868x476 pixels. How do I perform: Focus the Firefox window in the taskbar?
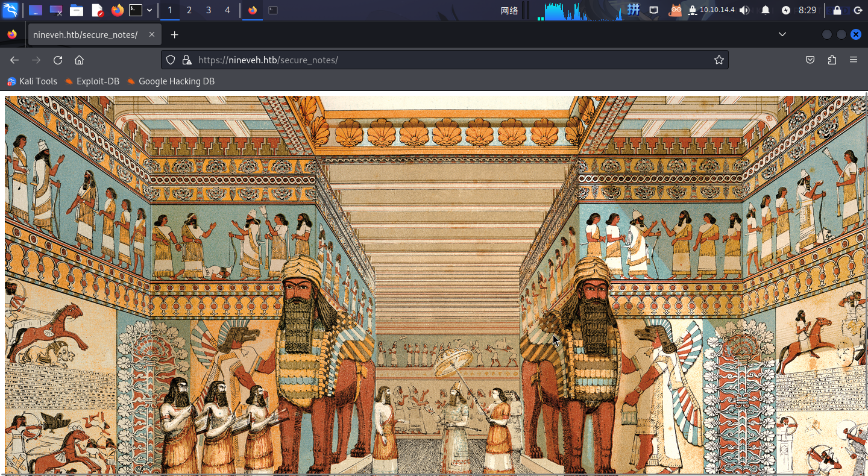coord(253,10)
